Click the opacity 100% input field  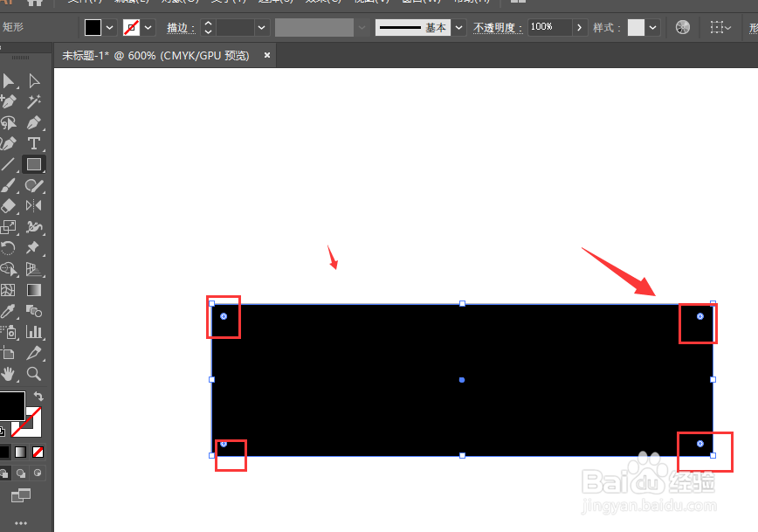550,27
